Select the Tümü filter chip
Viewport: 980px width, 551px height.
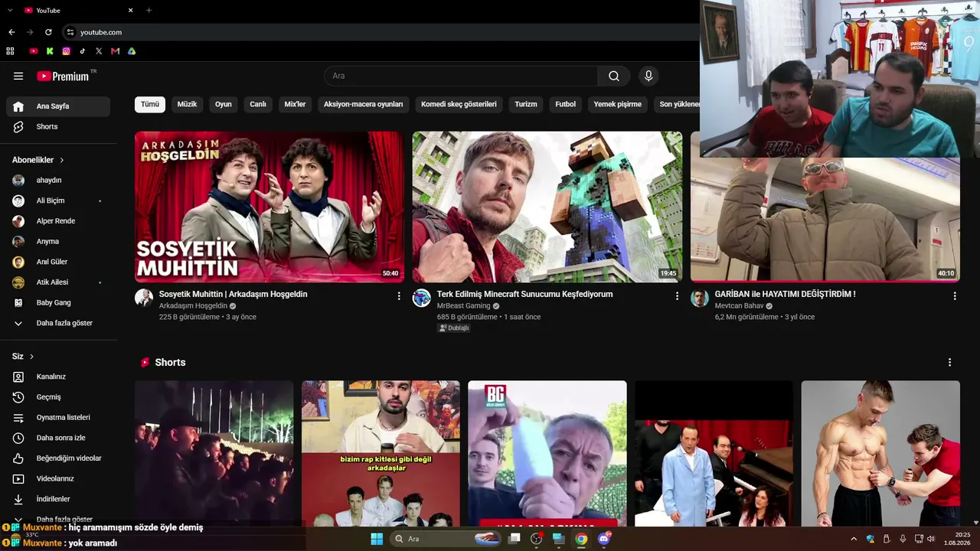click(150, 104)
